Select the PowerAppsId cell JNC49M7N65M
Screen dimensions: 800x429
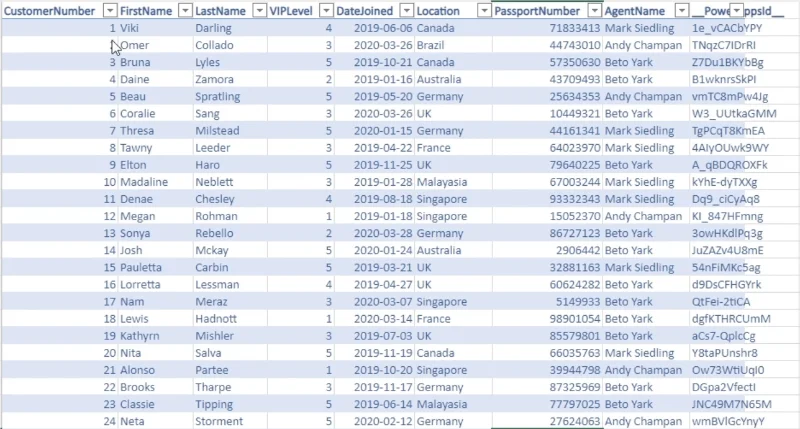click(x=732, y=404)
